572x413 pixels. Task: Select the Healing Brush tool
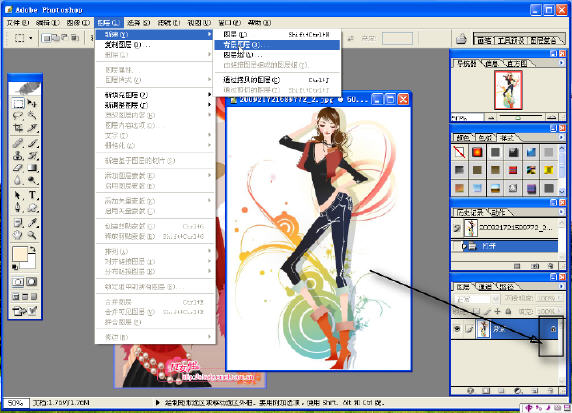(18, 143)
